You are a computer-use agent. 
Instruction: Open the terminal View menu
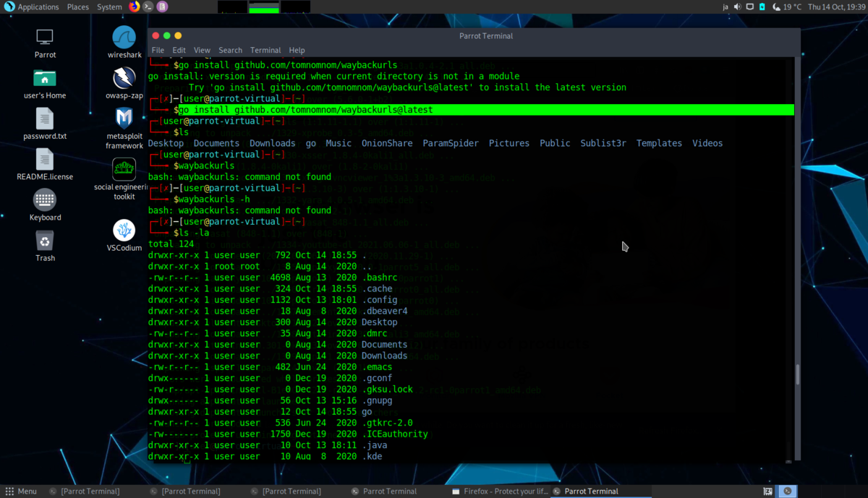click(202, 50)
